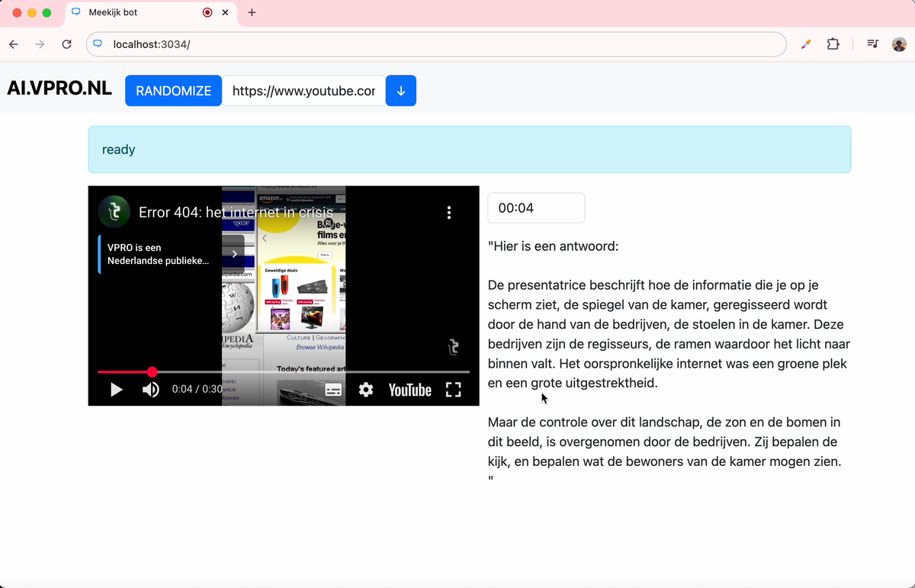Open a new browser tab
The height and width of the screenshot is (588, 915).
pos(252,12)
